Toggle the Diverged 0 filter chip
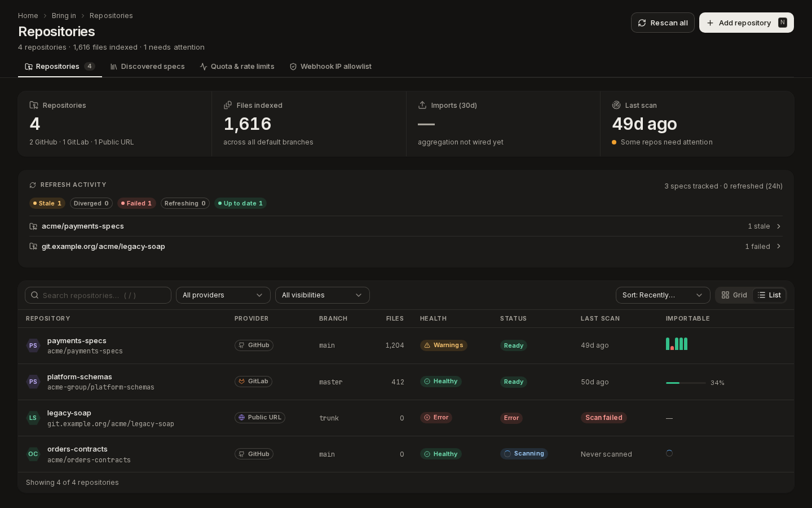 coord(91,203)
